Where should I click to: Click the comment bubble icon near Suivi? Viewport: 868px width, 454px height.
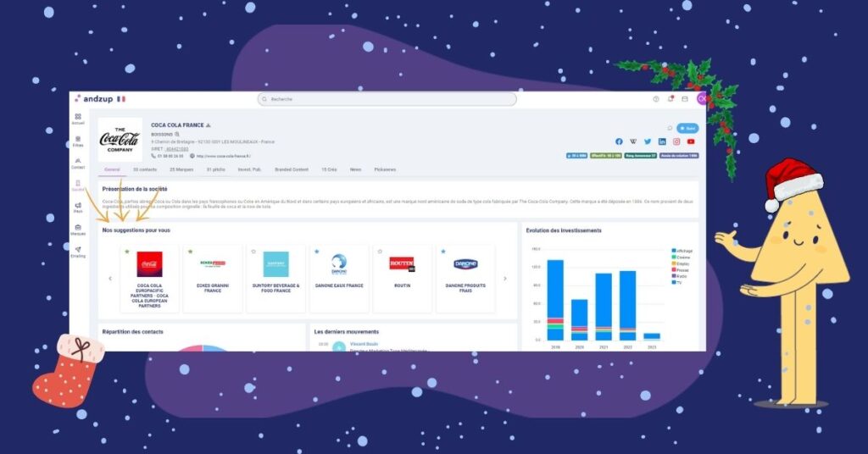[670, 128]
